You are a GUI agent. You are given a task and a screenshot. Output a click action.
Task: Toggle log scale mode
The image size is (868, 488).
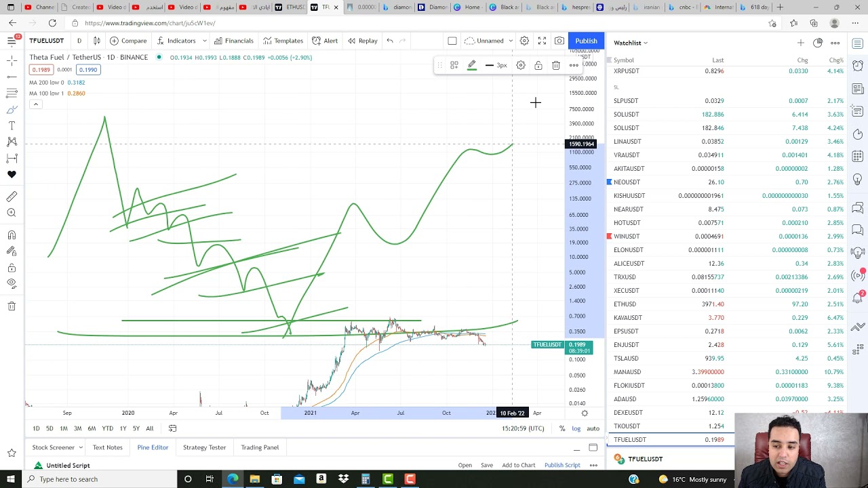tap(576, 428)
